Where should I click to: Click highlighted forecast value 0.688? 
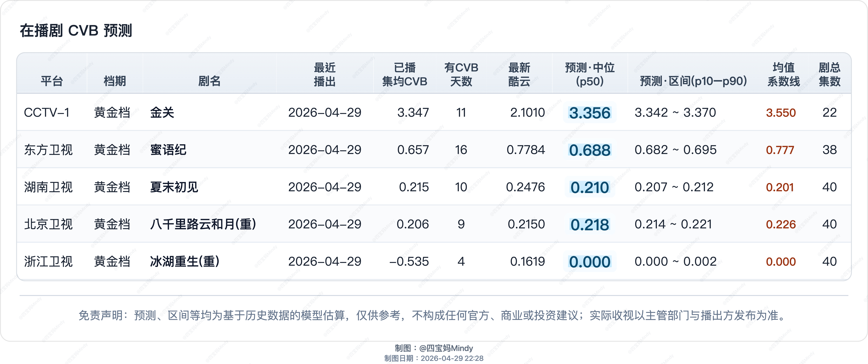(590, 150)
